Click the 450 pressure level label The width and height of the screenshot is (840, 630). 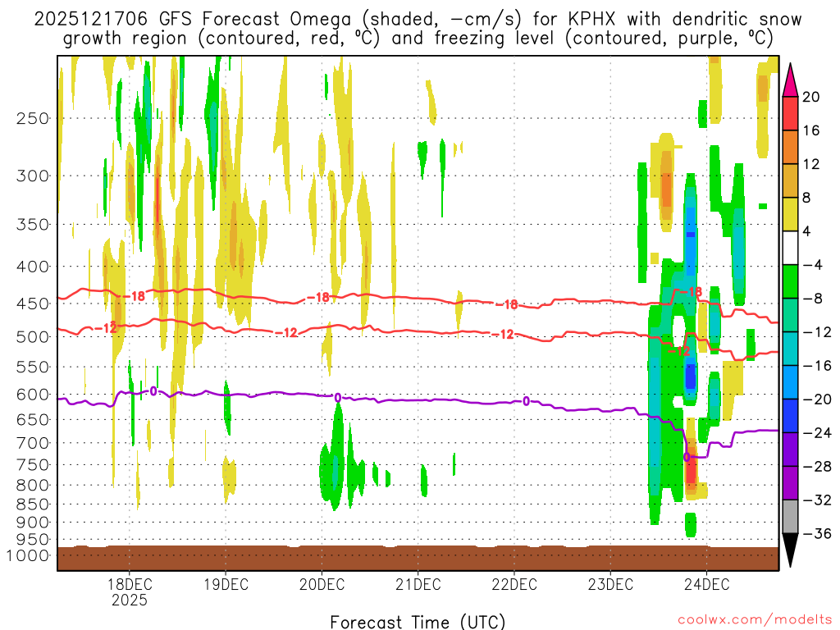33,304
